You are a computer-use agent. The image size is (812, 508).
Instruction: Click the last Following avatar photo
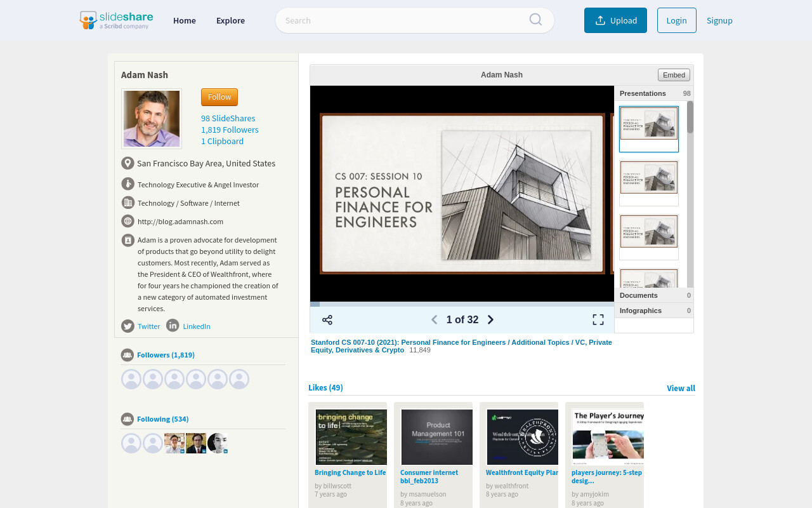[218, 443]
